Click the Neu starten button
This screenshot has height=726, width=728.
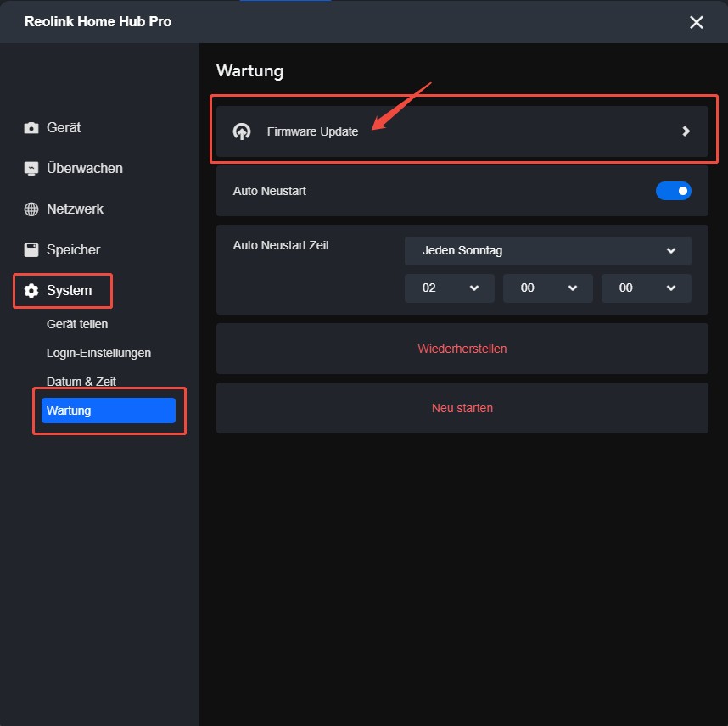(462, 408)
